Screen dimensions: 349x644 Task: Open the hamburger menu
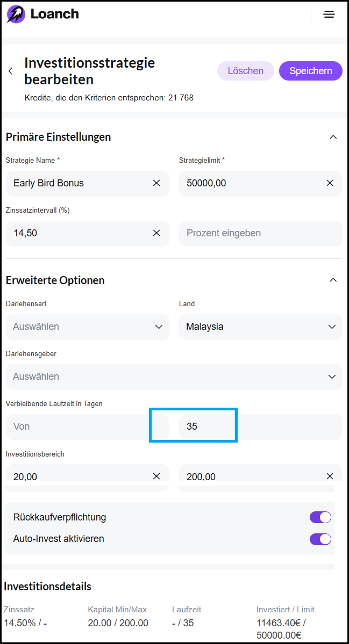coord(329,15)
